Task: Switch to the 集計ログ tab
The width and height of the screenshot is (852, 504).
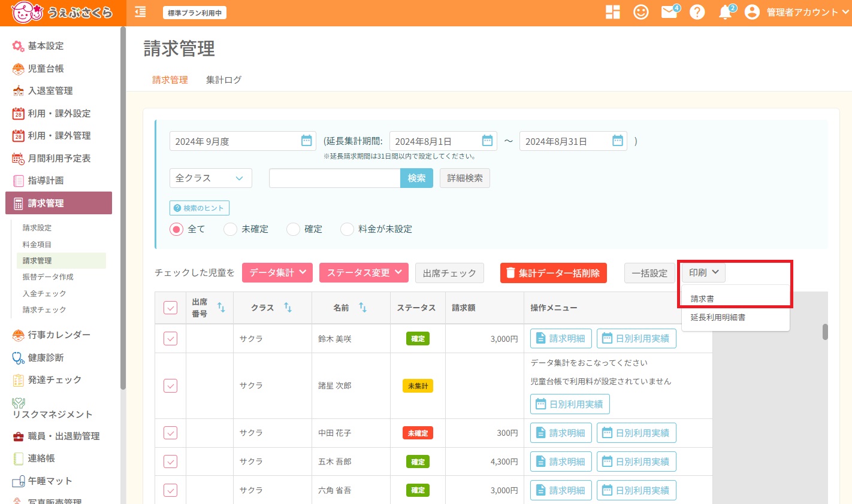Action: click(223, 80)
